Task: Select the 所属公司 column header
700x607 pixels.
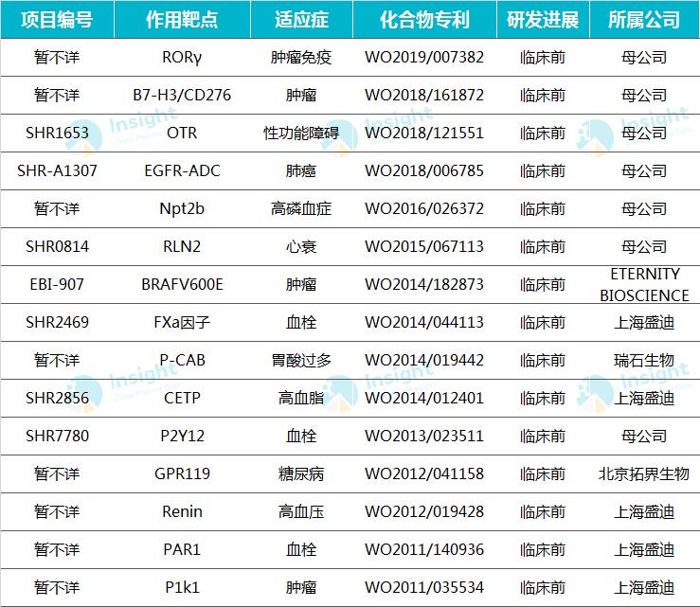Action: pyautogui.click(x=645, y=20)
